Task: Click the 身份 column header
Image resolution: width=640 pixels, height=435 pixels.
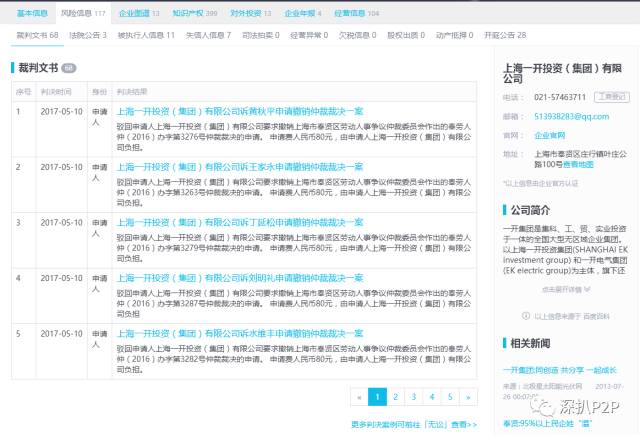Action: [x=100, y=92]
